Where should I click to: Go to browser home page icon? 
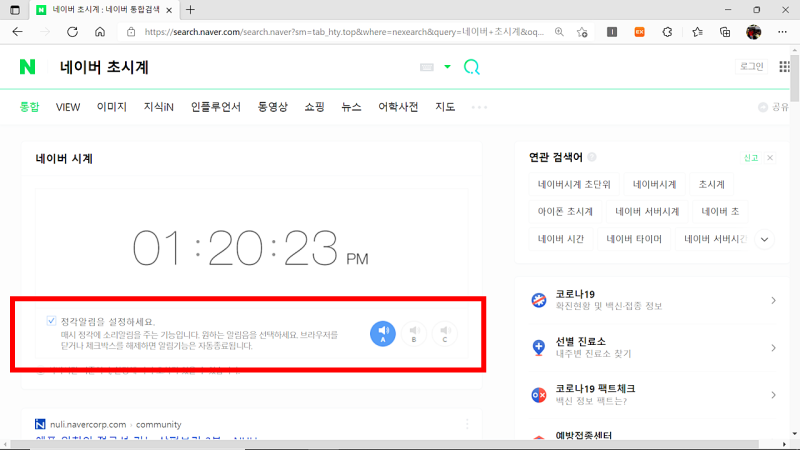[x=100, y=32]
